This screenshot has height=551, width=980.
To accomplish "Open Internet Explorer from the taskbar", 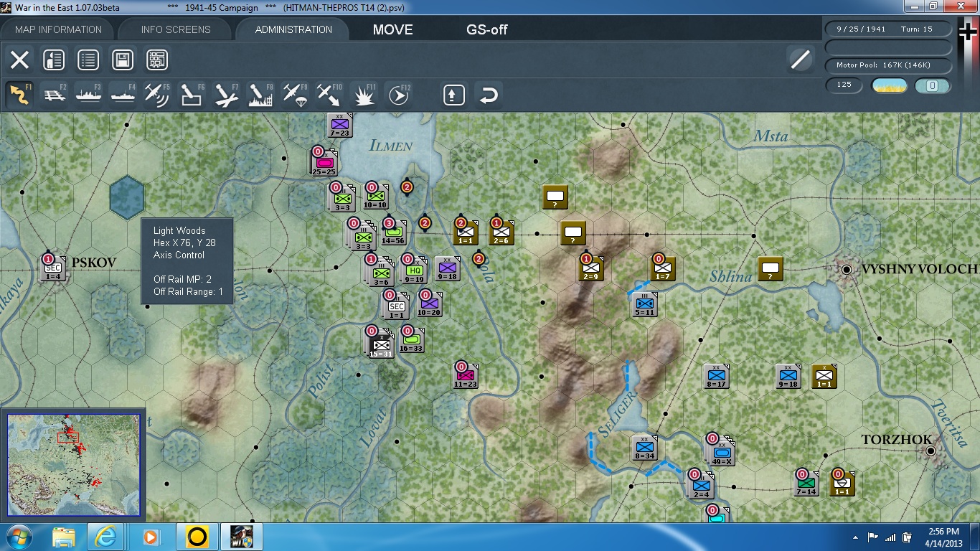I will pos(107,537).
